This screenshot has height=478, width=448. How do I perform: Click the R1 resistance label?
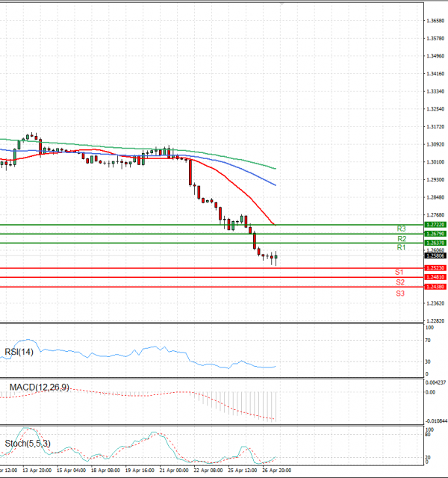(401, 247)
